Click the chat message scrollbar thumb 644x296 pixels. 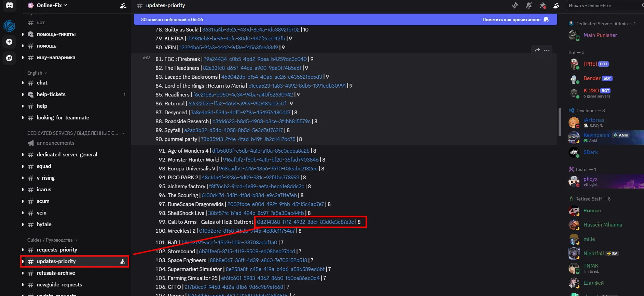pos(560,122)
